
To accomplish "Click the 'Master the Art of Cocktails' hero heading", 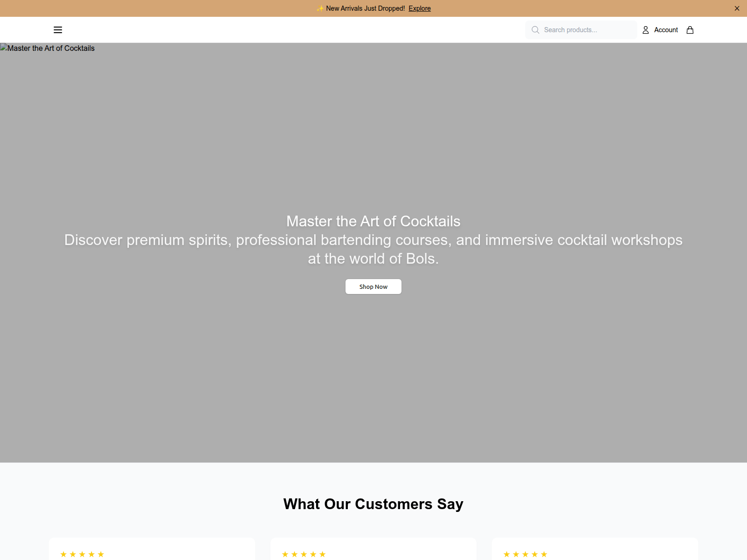I will click(373, 221).
